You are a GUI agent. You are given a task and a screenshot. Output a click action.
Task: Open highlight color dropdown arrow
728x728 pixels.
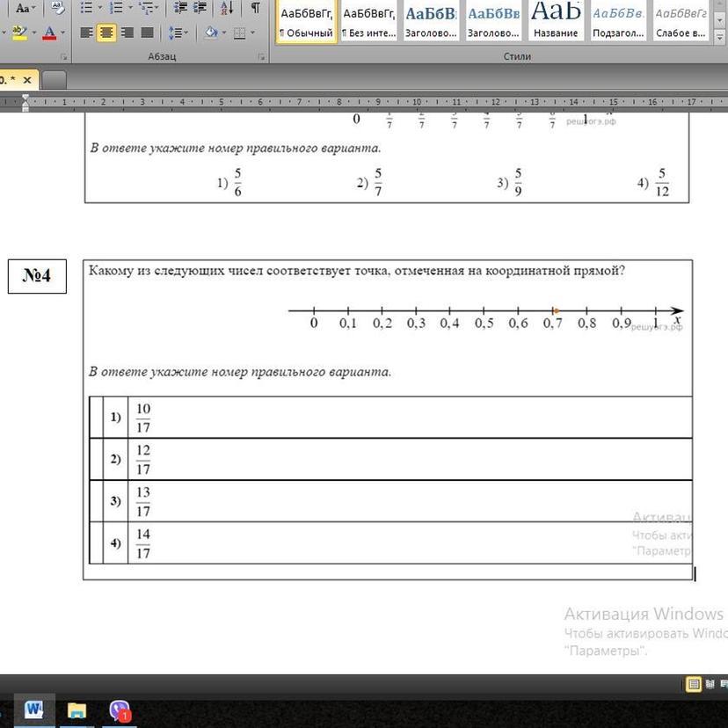point(33,33)
